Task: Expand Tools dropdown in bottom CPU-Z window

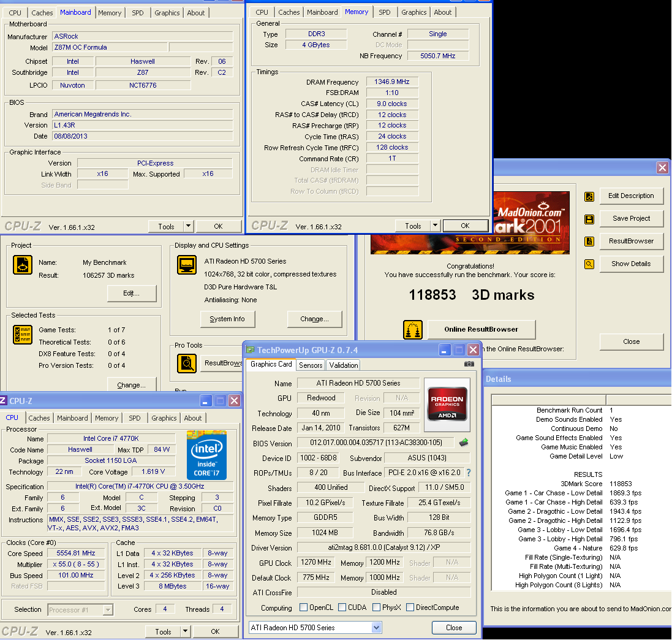Action: (x=185, y=631)
